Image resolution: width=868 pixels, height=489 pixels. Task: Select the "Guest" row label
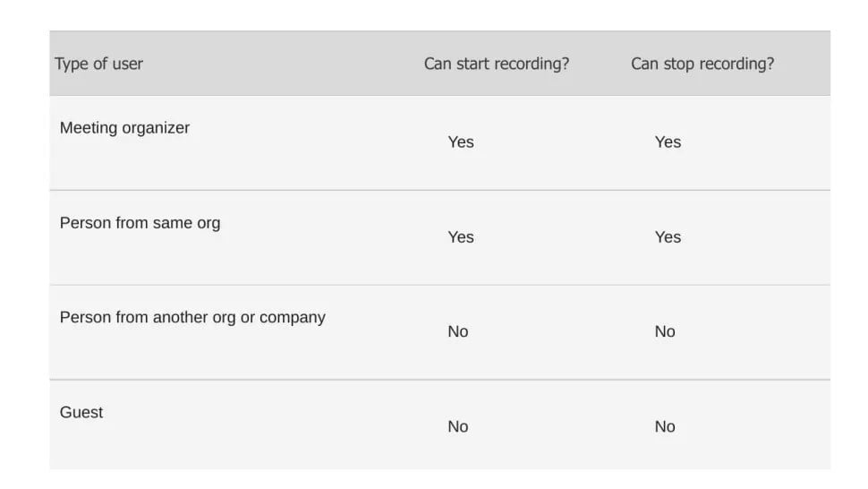tap(81, 412)
